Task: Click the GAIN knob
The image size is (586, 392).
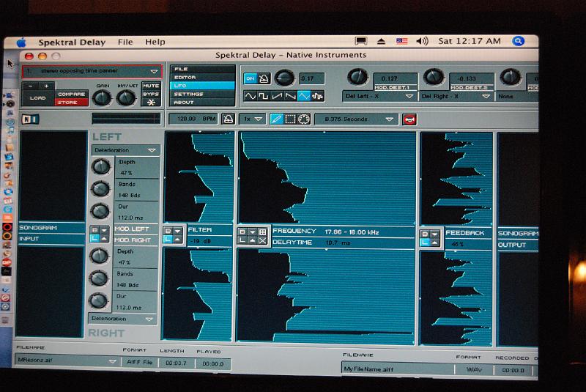Action: (x=103, y=98)
